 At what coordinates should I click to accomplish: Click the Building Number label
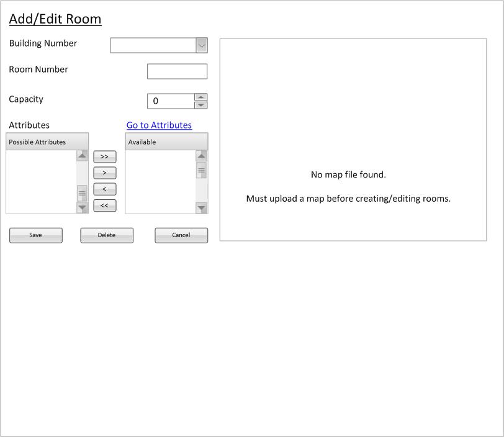pyautogui.click(x=43, y=43)
